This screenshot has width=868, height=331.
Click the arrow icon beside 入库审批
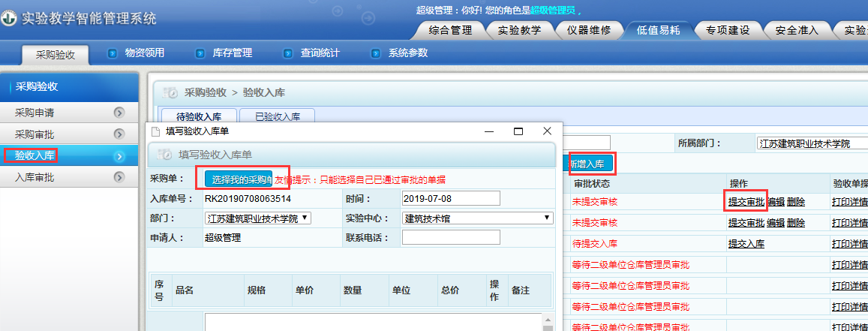pos(119,177)
